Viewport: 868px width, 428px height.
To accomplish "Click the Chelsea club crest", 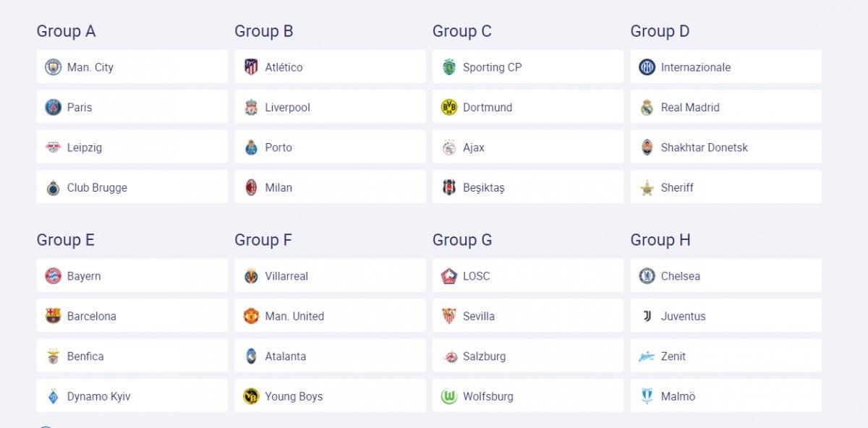I will pyautogui.click(x=647, y=276).
